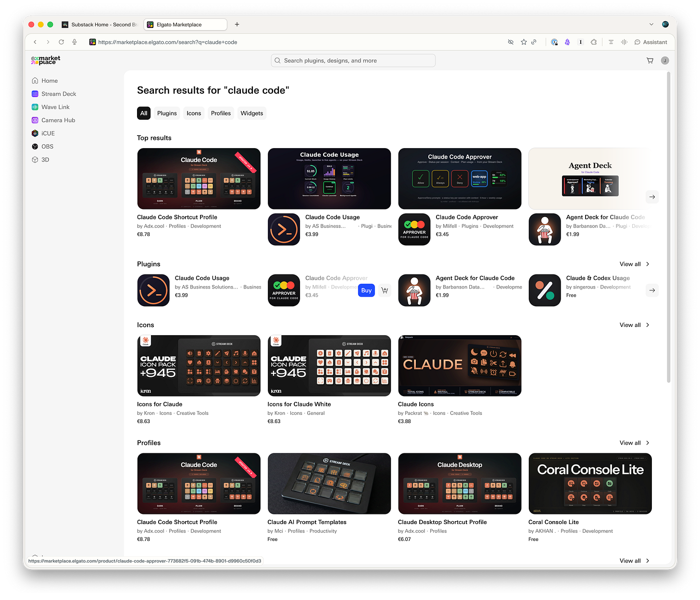Filter results by Widgets

coord(252,113)
